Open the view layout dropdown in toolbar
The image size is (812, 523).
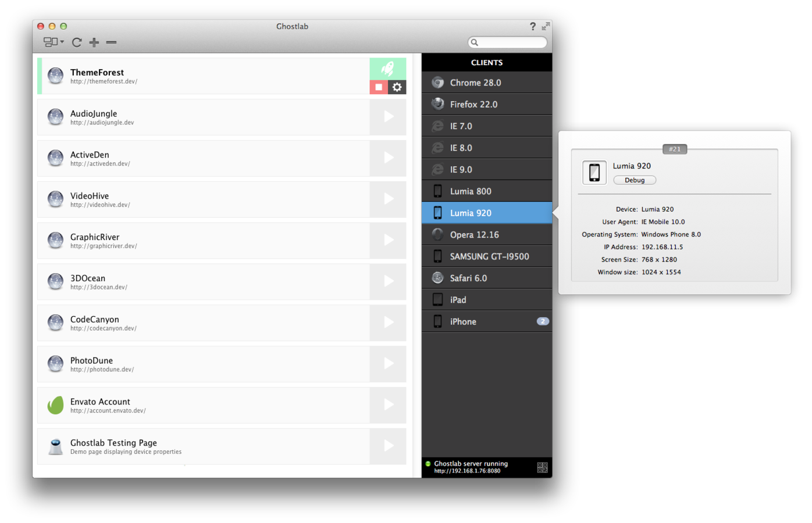click(x=54, y=42)
